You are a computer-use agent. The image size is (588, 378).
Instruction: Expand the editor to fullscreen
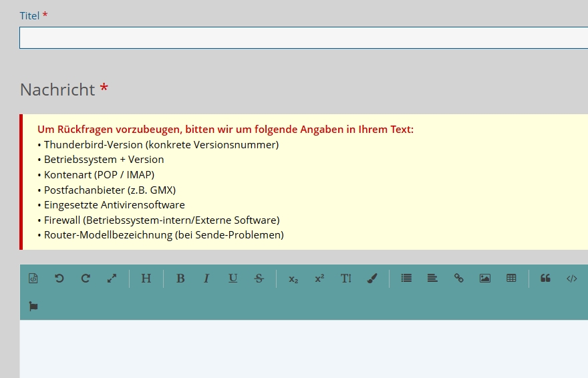(x=112, y=278)
